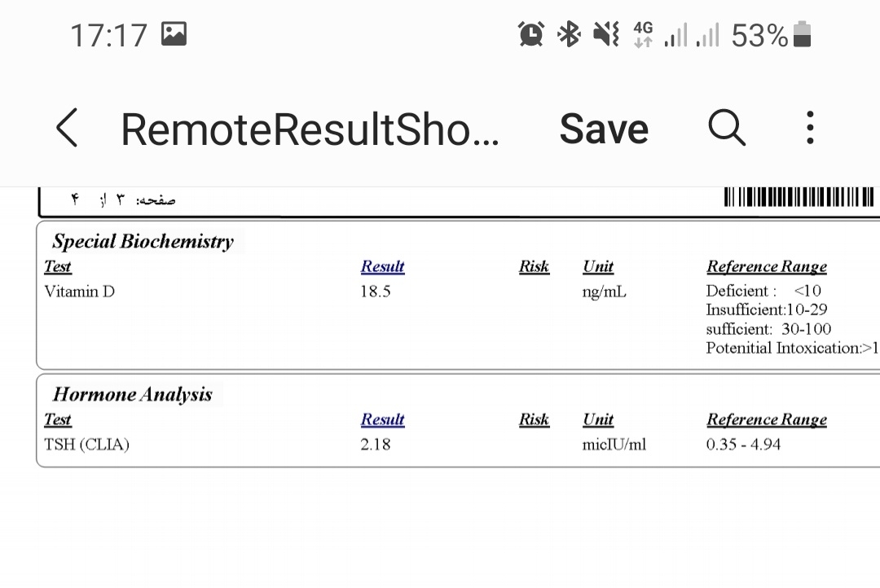Screen dimensions: 880x588
Task: Tap the 4G network indicator icon
Action: pos(643,34)
